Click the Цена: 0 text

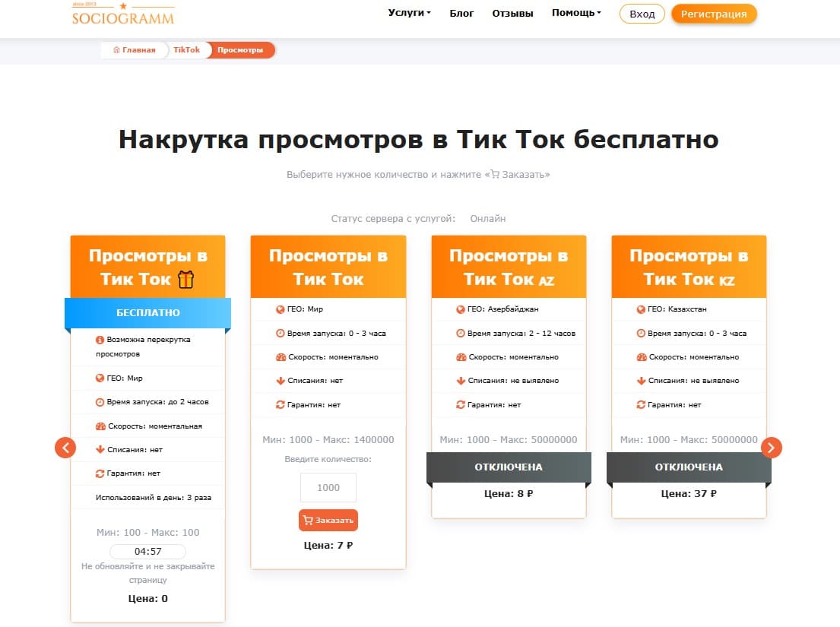click(x=148, y=599)
